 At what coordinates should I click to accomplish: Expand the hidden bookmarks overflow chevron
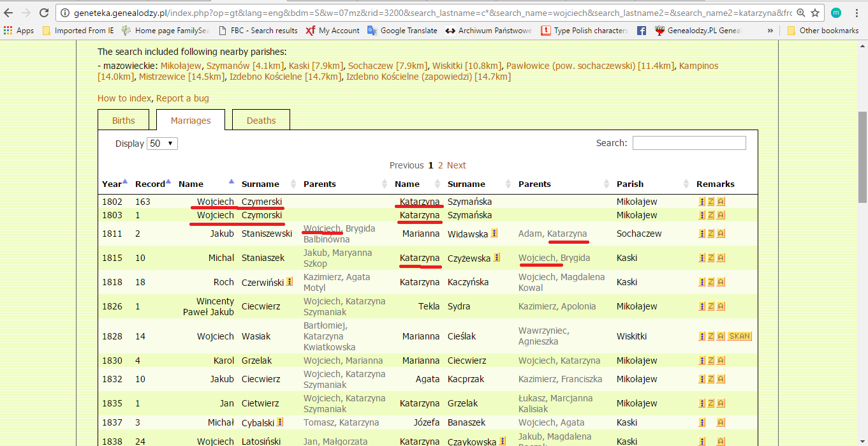[x=770, y=31]
